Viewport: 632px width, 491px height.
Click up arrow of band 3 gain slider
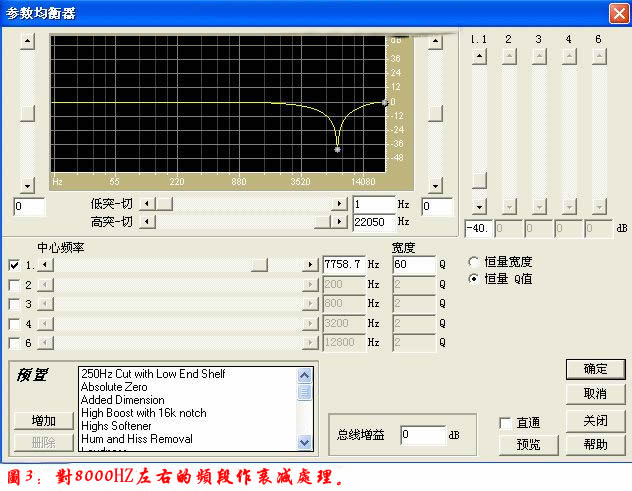pos(539,56)
